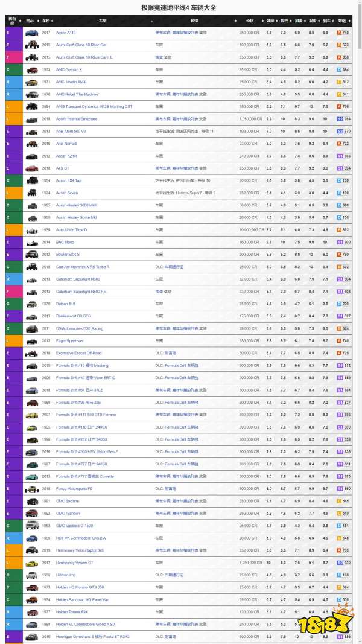The image size is (362, 644).
Task: Click the Formula Drift #118 yellow car icon
Action: pos(31,427)
